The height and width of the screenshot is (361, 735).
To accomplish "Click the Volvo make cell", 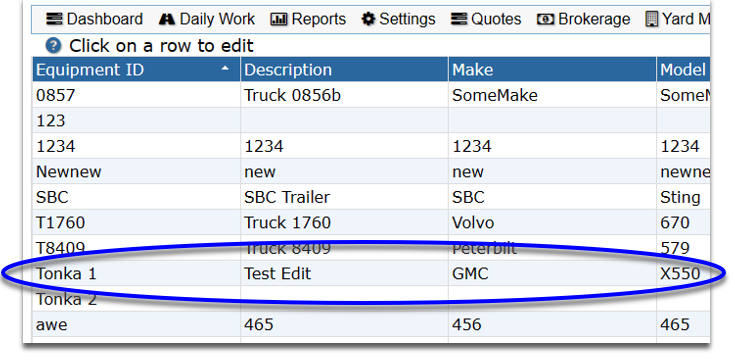I will [x=552, y=222].
